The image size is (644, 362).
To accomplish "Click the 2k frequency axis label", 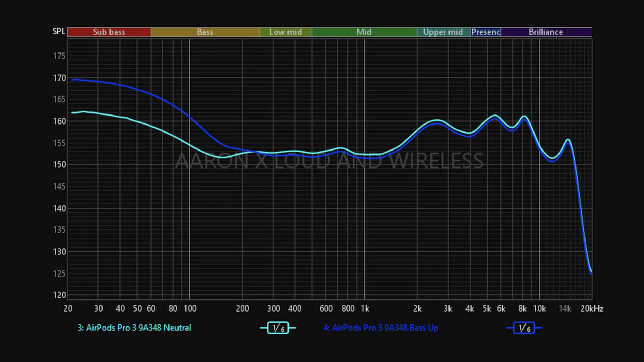I will (418, 308).
